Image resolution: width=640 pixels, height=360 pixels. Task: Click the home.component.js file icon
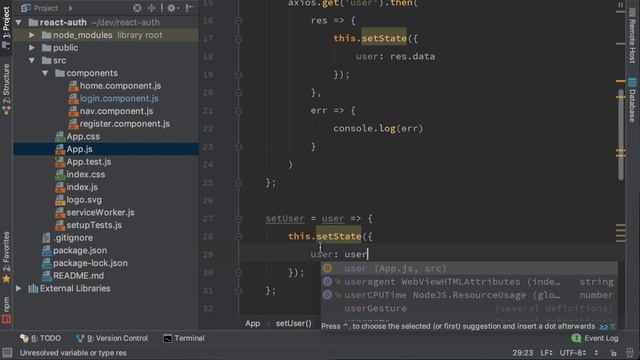click(73, 86)
